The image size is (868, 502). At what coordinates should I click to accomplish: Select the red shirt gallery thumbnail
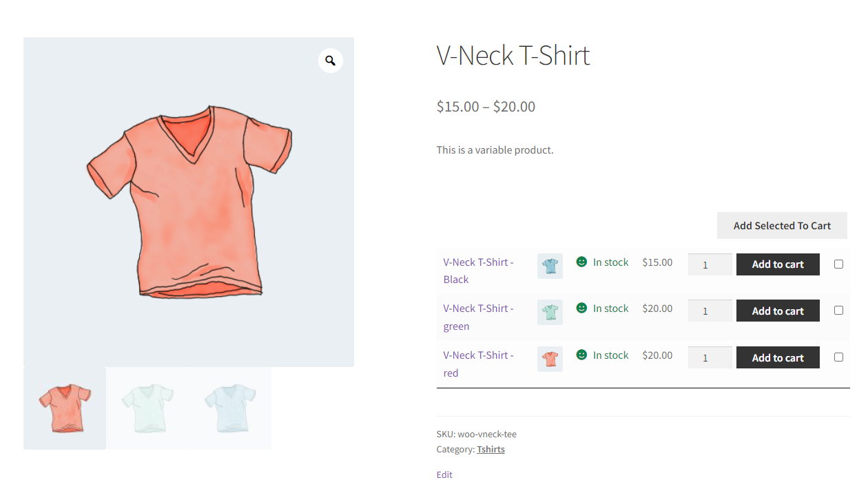coord(65,408)
